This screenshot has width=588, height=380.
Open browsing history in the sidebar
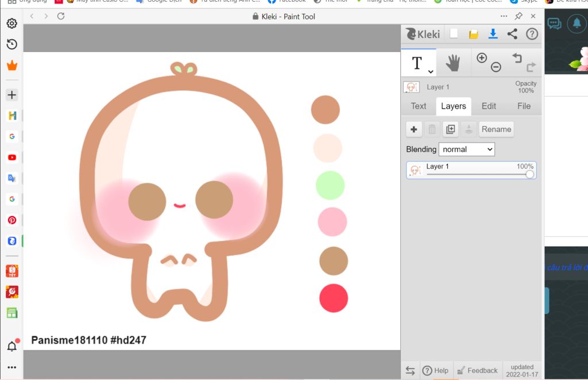pos(12,44)
